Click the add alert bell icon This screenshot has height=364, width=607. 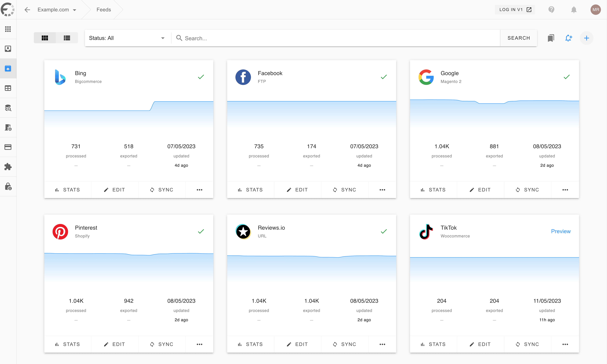(x=568, y=38)
